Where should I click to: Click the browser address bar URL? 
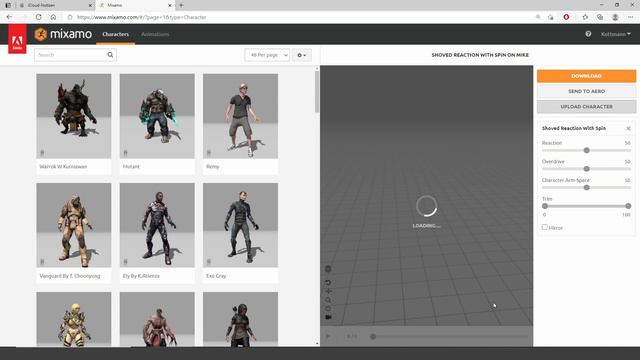pyautogui.click(x=141, y=17)
